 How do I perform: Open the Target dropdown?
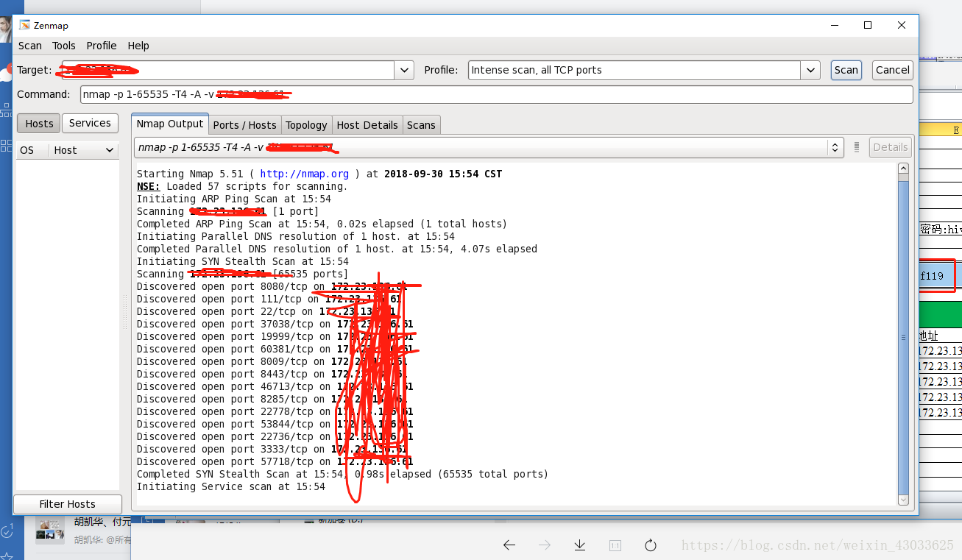click(x=403, y=69)
